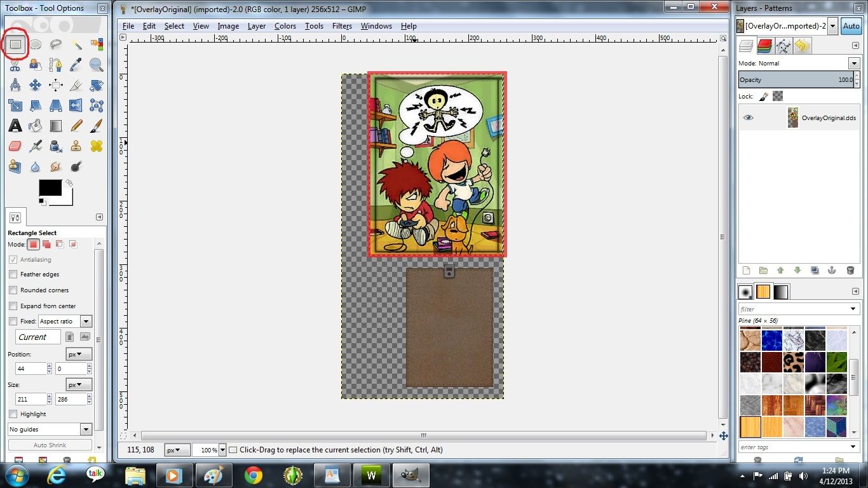
Task: Switch to the Channels tab
Action: pos(764,46)
